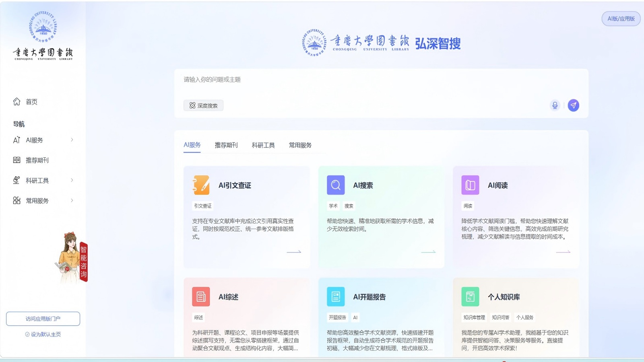Expand the 科研工具 sidebar chevron
This screenshot has height=362, width=644.
72,180
